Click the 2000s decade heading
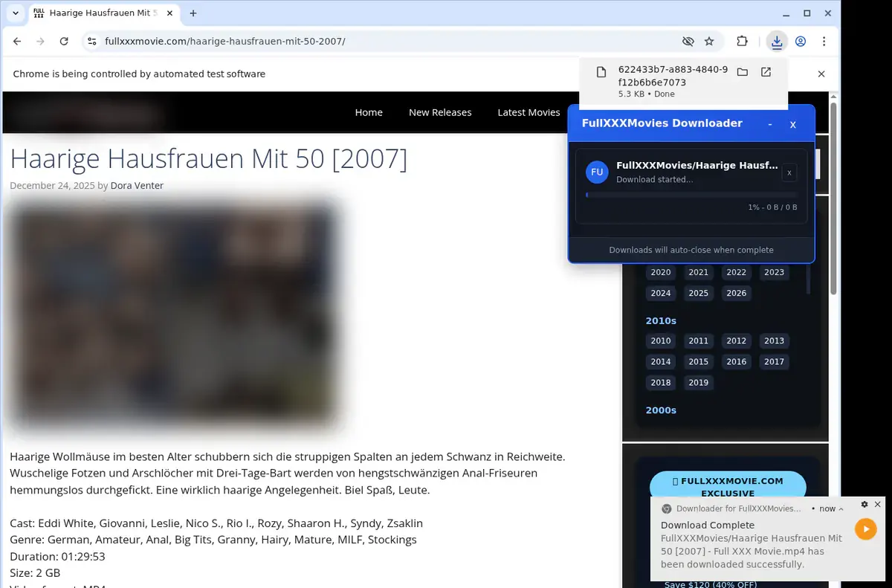Viewport: 892px width, 588px height. (661, 410)
